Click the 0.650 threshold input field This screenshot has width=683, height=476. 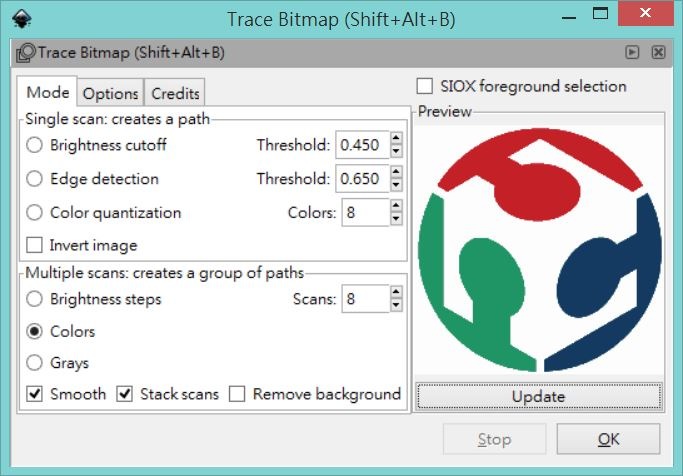pos(362,179)
